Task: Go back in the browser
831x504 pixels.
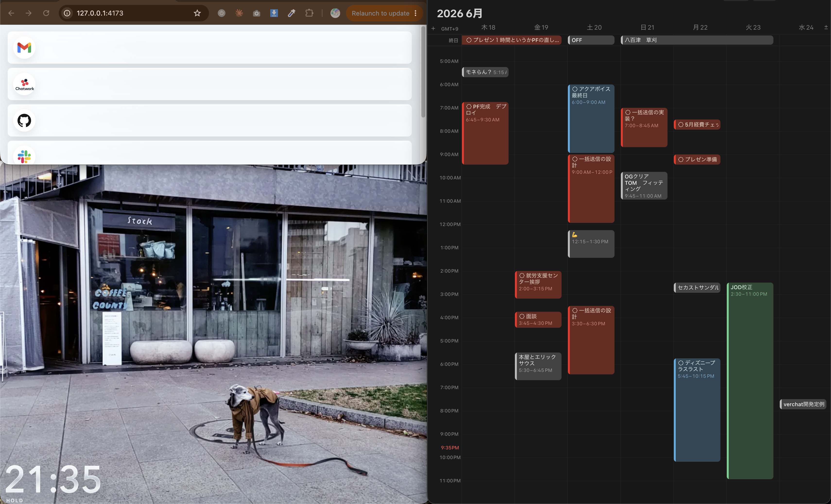Action: [x=11, y=13]
